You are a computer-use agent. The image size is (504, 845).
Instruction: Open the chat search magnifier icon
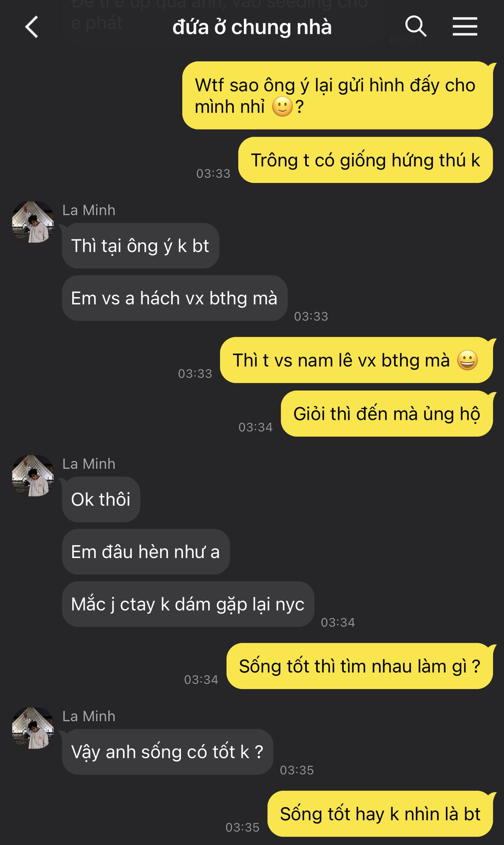[416, 26]
